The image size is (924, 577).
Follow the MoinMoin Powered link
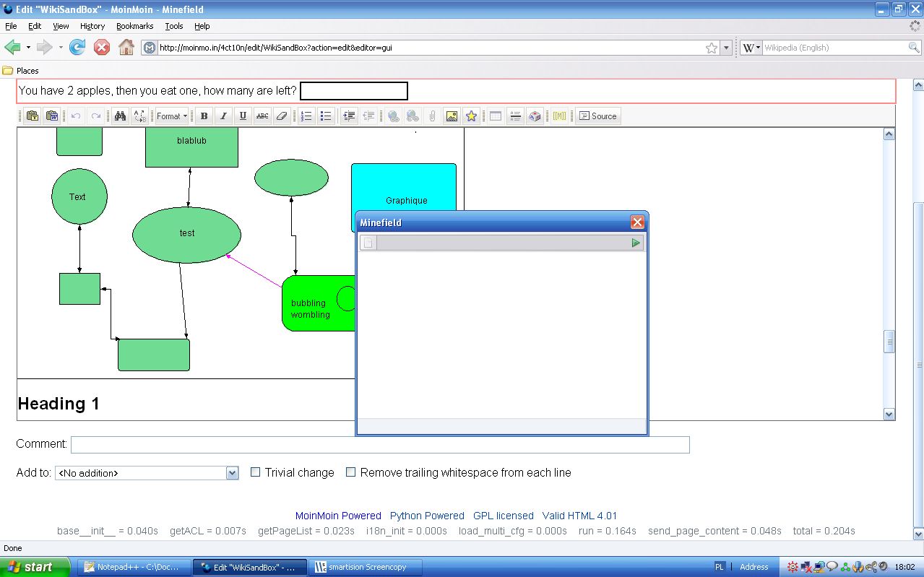click(338, 516)
